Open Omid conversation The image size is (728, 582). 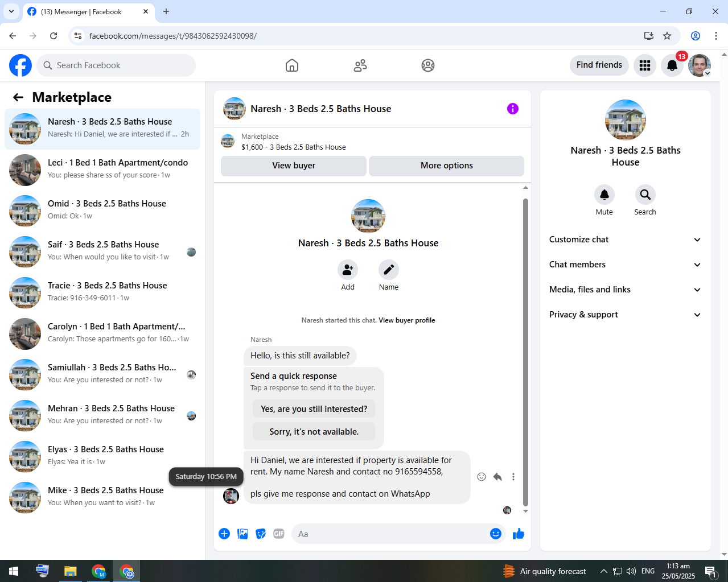coord(102,211)
